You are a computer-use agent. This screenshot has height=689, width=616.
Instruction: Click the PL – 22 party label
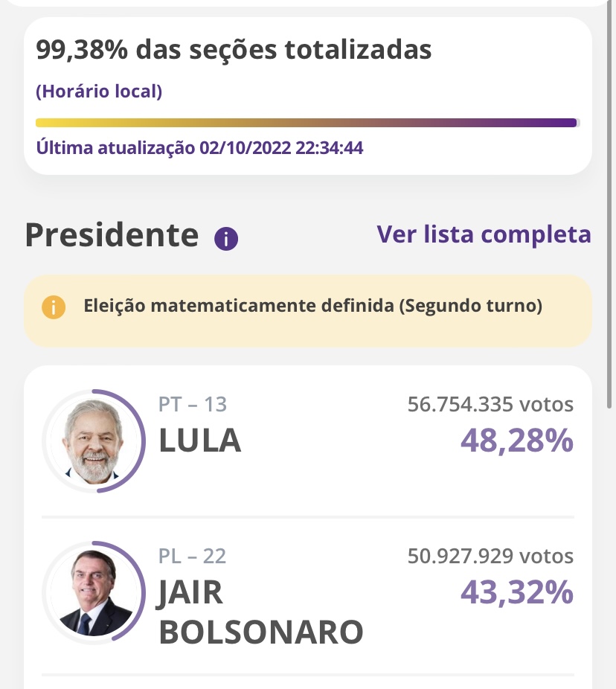click(193, 556)
